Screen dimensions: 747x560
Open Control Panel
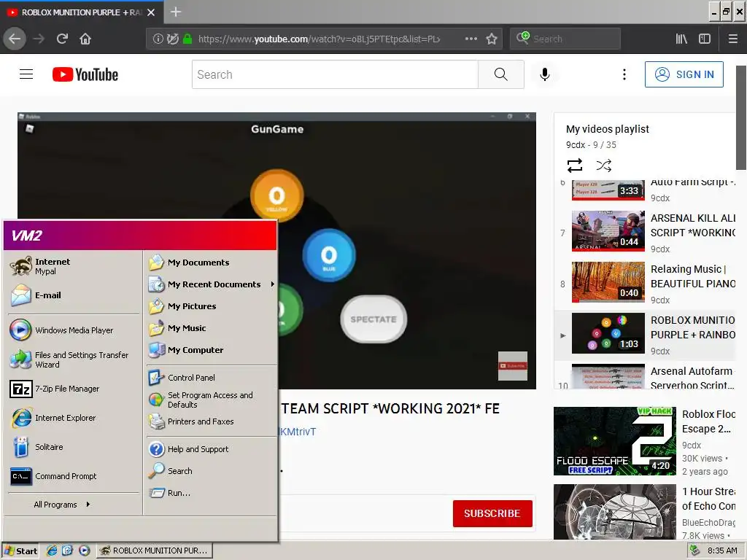211,378
